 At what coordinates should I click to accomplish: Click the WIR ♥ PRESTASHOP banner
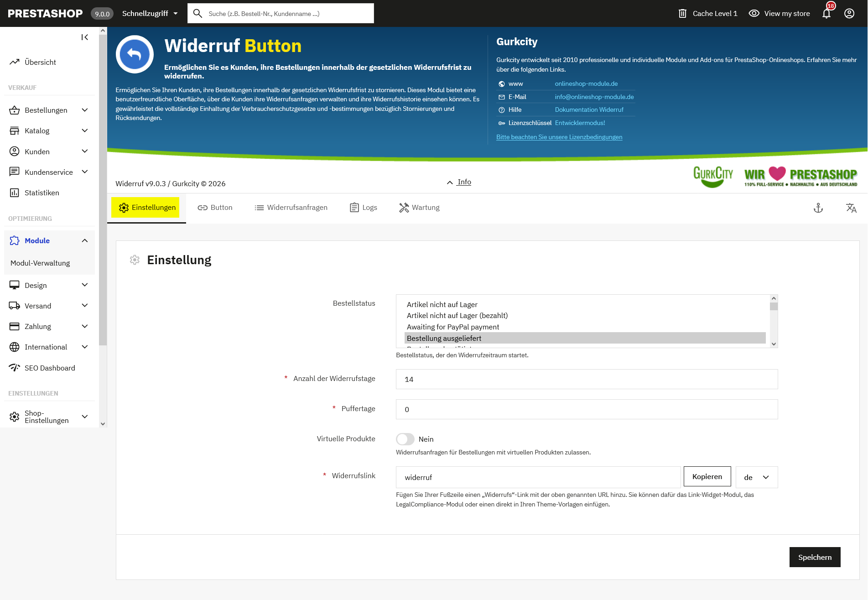(x=800, y=177)
